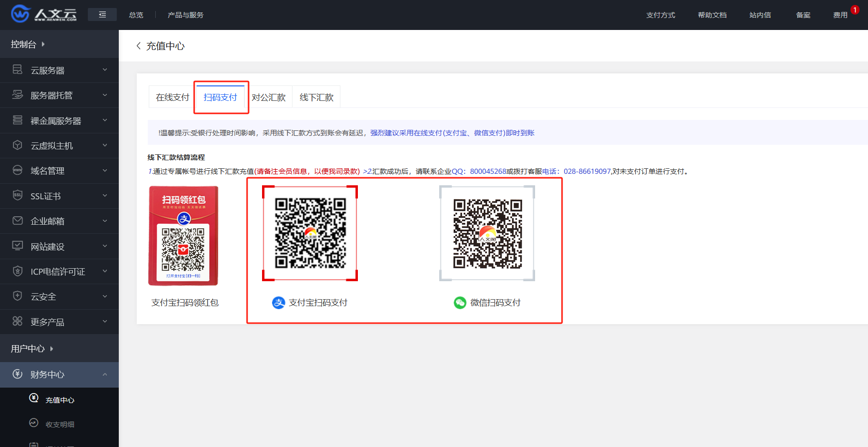868x447 pixels.
Task: Toggle the sidebar collapse menu icon
Action: point(102,15)
